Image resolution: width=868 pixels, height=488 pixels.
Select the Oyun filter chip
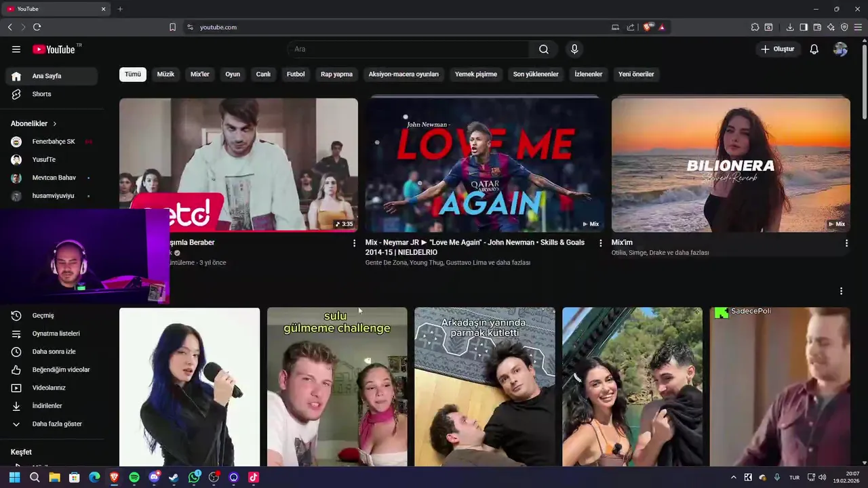[x=233, y=74]
